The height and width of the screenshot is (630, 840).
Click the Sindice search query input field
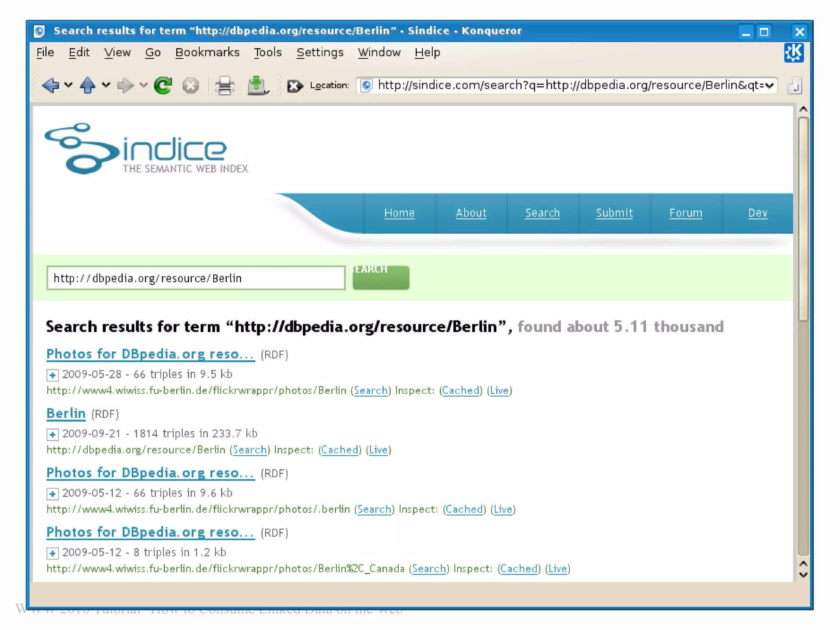tap(196, 278)
